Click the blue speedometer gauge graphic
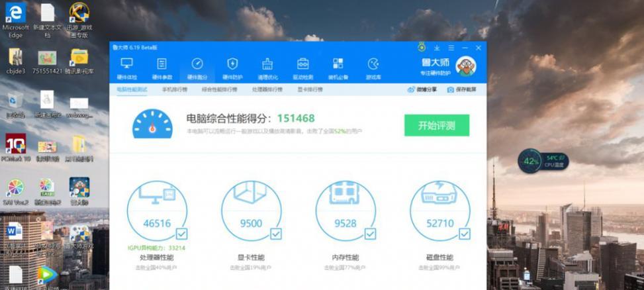Screen dimensions: 644x290 pos(152,124)
